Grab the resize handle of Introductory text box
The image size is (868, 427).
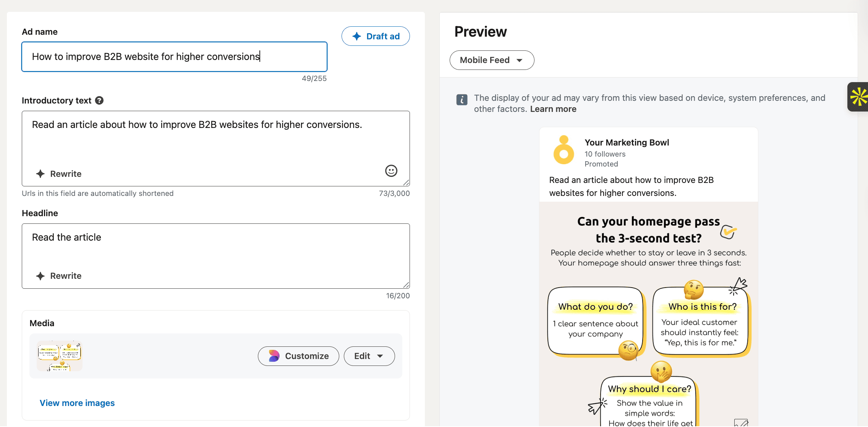click(x=406, y=183)
